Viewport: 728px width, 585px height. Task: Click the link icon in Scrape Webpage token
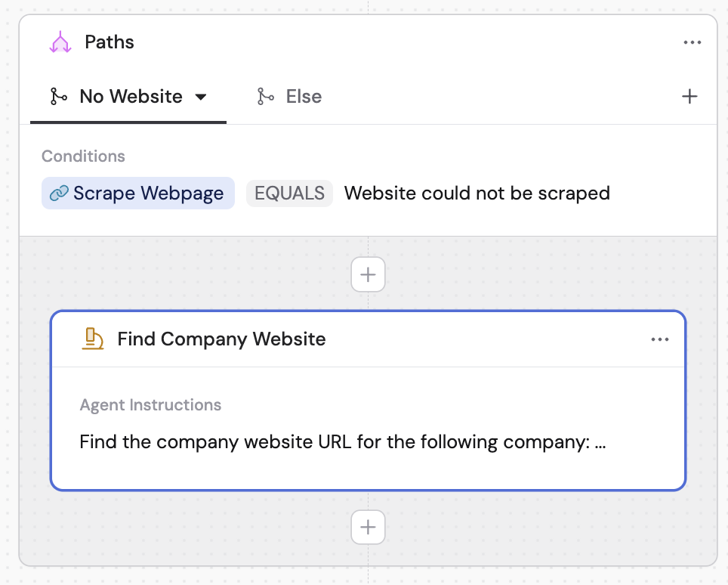pos(61,193)
